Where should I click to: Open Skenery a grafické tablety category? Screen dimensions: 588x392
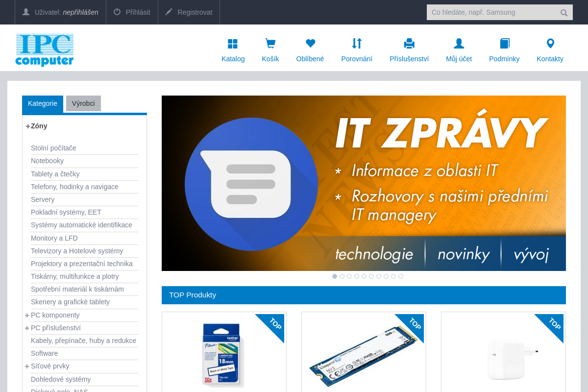pos(70,302)
